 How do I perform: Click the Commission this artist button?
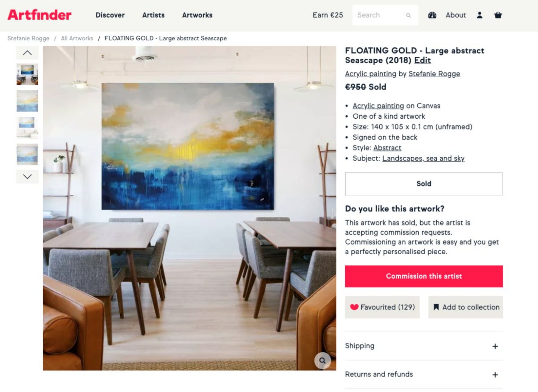424,276
